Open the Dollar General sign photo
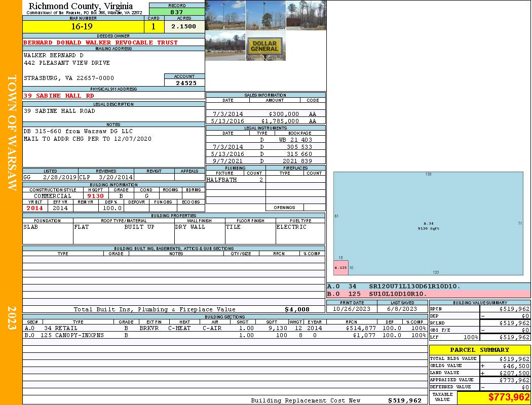Screen dimensions: 532x405 pos(265,46)
